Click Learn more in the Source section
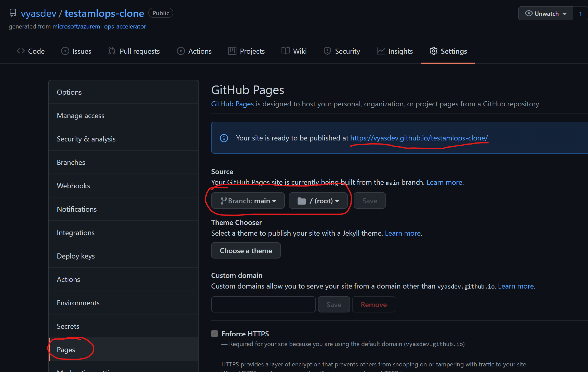 [x=444, y=182]
